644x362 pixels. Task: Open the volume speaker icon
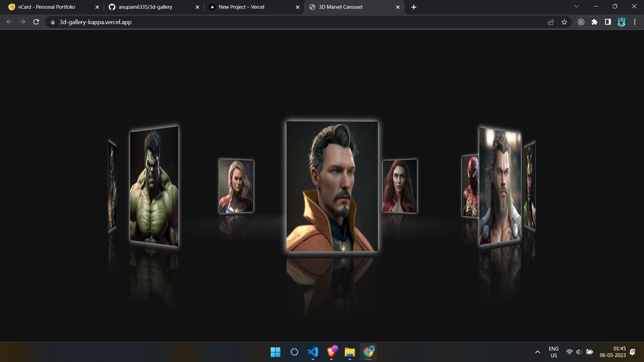coord(579,352)
